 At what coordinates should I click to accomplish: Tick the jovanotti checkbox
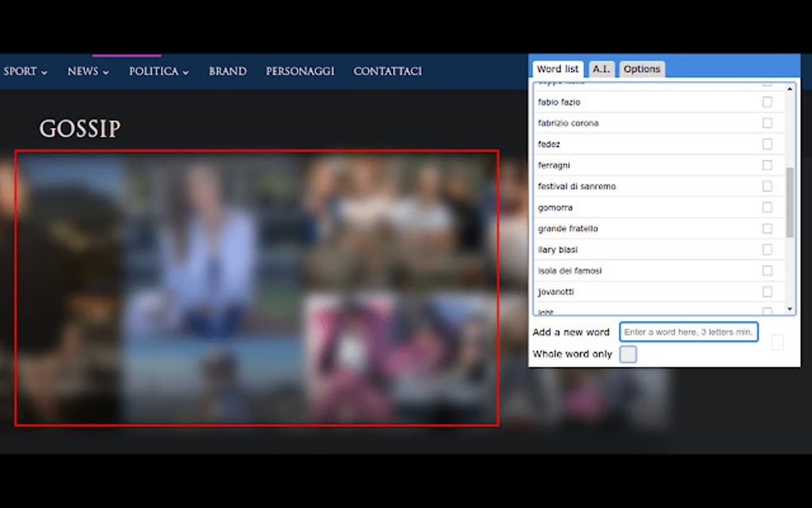[767, 291]
